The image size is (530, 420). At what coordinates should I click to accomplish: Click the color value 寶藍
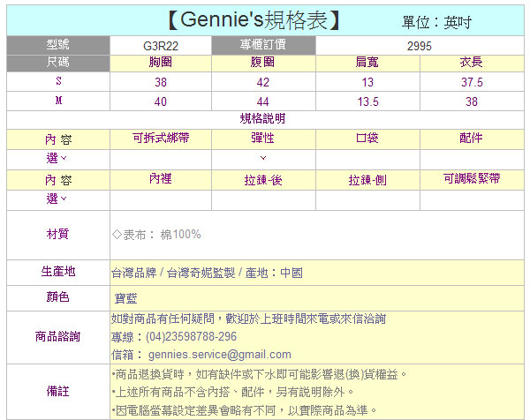(x=125, y=298)
